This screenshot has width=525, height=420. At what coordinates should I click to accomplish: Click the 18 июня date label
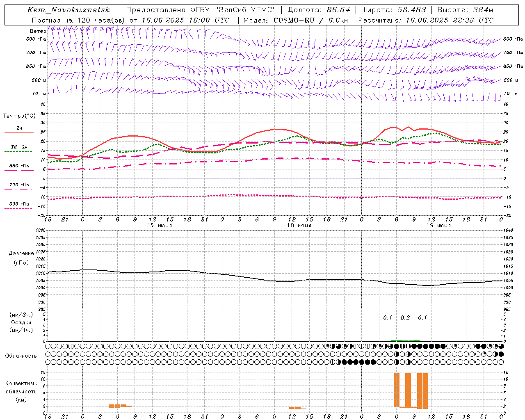[299, 226]
